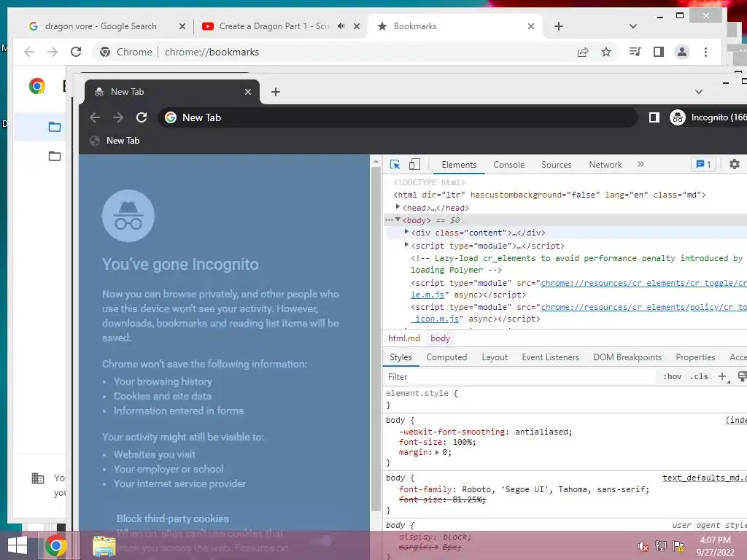Open the three dots menu beside body node

point(389,220)
